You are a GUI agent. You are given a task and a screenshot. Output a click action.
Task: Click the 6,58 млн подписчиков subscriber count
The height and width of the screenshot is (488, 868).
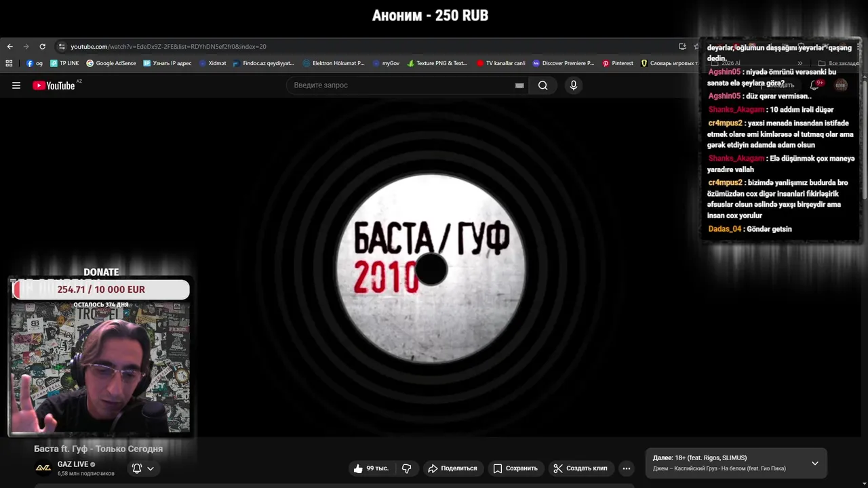[86, 473]
